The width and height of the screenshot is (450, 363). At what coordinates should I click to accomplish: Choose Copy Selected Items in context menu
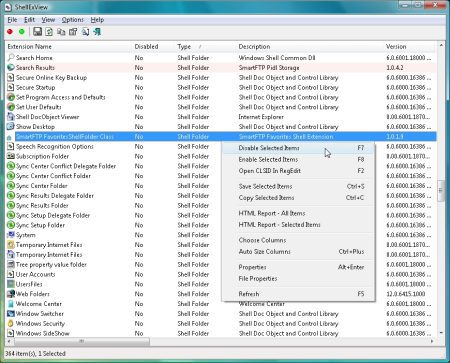[x=298, y=198]
